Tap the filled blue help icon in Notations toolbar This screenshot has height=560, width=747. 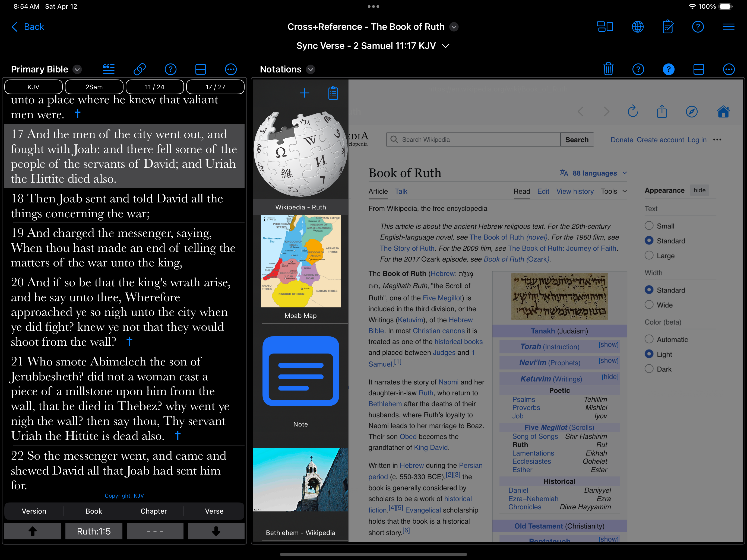point(669,69)
